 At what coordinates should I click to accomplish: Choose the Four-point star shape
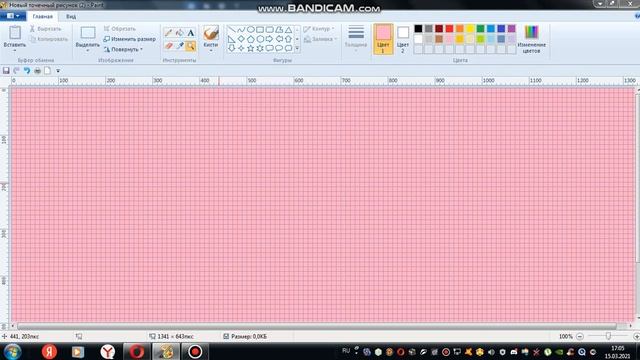(241, 48)
